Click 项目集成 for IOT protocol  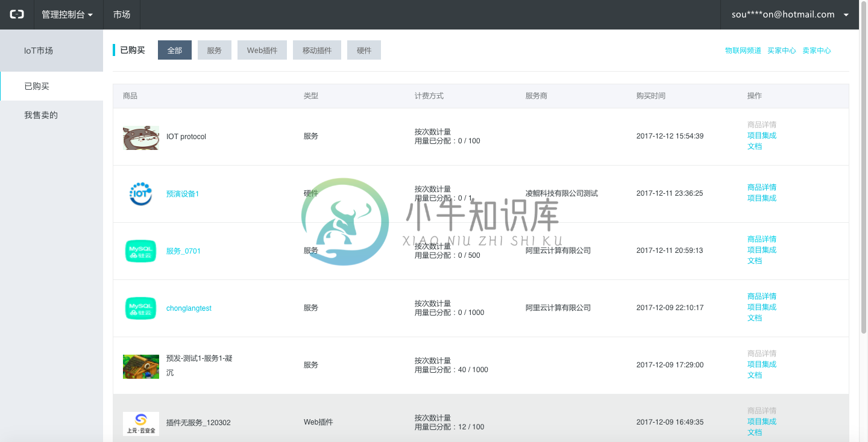point(762,135)
